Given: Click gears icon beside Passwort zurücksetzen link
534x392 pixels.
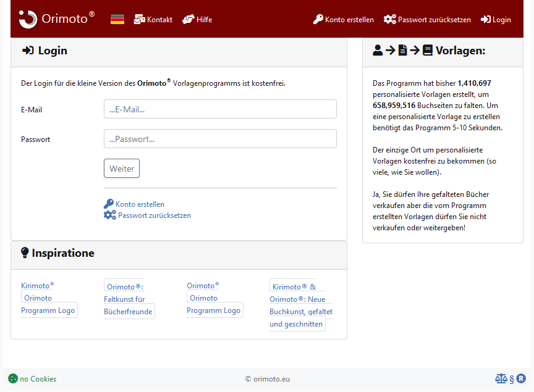Looking at the screenshot, I should pyautogui.click(x=110, y=215).
